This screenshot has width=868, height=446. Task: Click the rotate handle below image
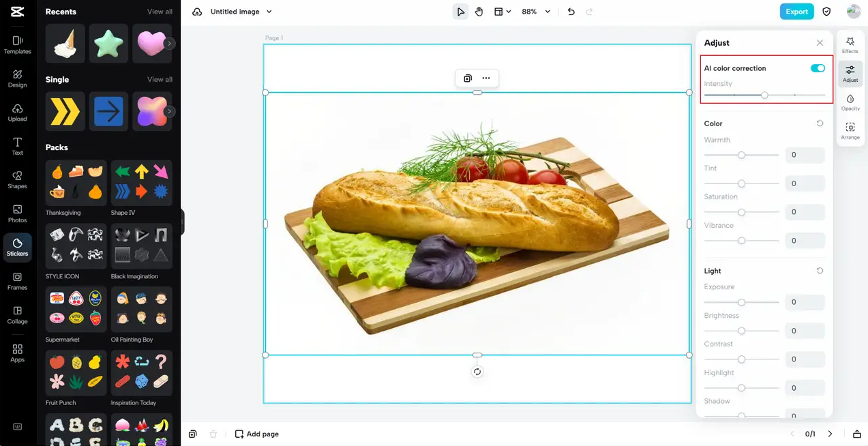click(x=477, y=372)
